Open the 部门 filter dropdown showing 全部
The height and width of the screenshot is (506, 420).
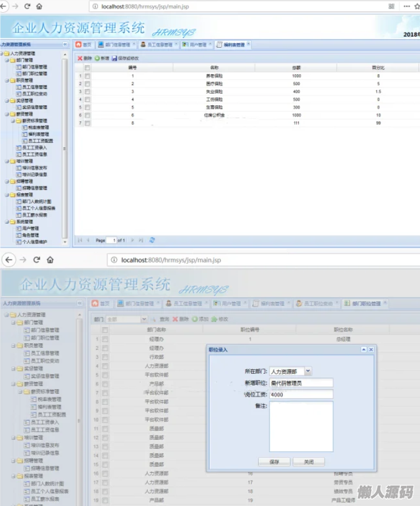144,319
